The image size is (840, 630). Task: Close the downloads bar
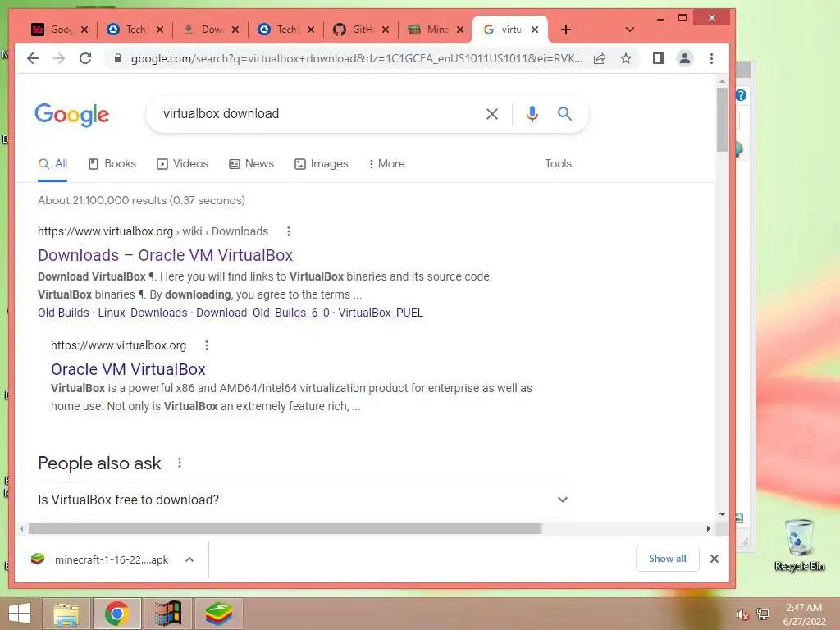tap(714, 559)
